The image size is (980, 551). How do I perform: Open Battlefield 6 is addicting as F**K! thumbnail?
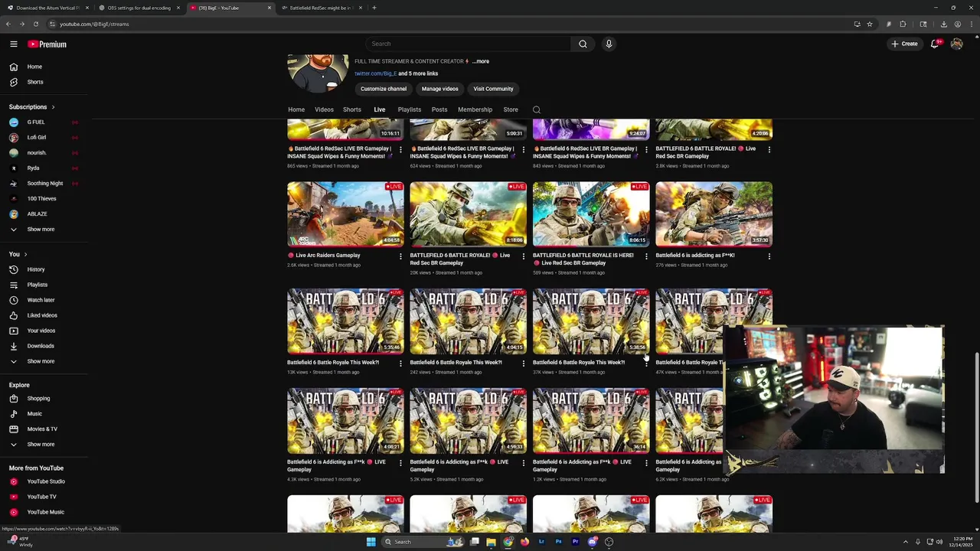tap(714, 214)
